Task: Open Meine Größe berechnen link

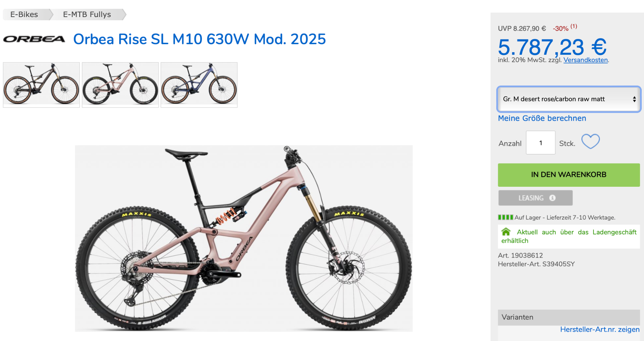Action: tap(542, 118)
